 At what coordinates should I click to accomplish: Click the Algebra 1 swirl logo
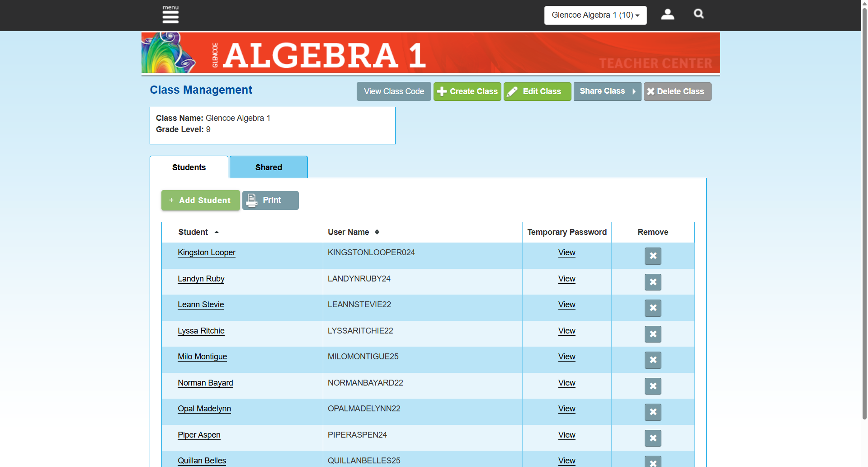169,52
